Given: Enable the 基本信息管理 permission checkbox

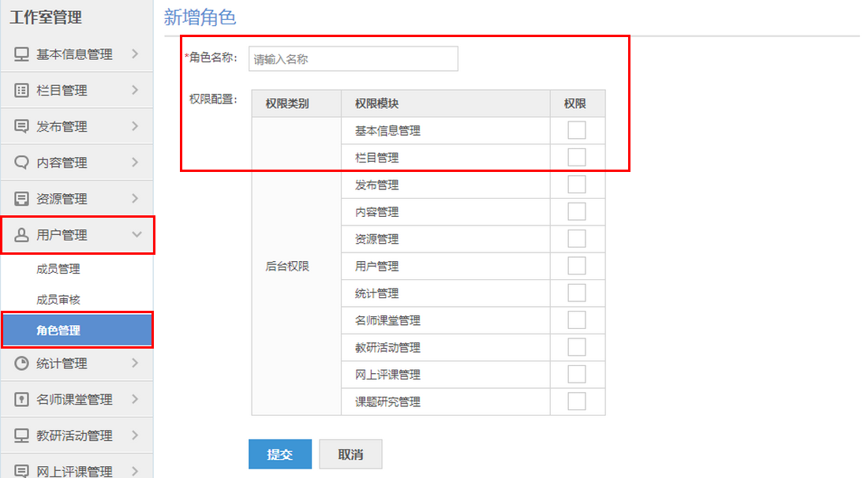Looking at the screenshot, I should [x=577, y=130].
